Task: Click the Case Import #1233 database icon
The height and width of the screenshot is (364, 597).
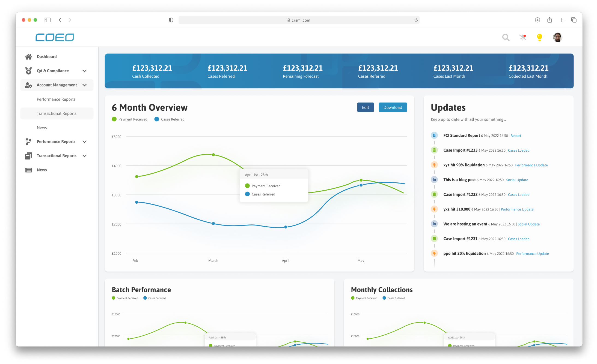Action: pos(434,150)
